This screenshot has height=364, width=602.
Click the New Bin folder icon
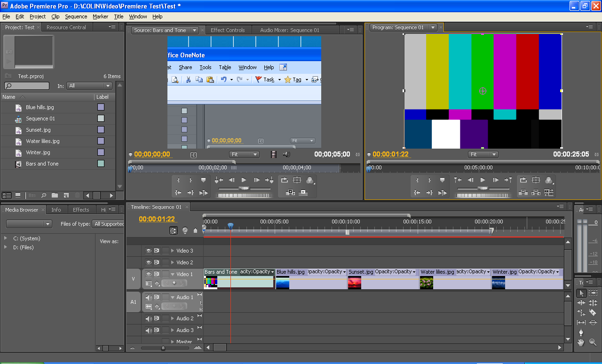(x=55, y=195)
